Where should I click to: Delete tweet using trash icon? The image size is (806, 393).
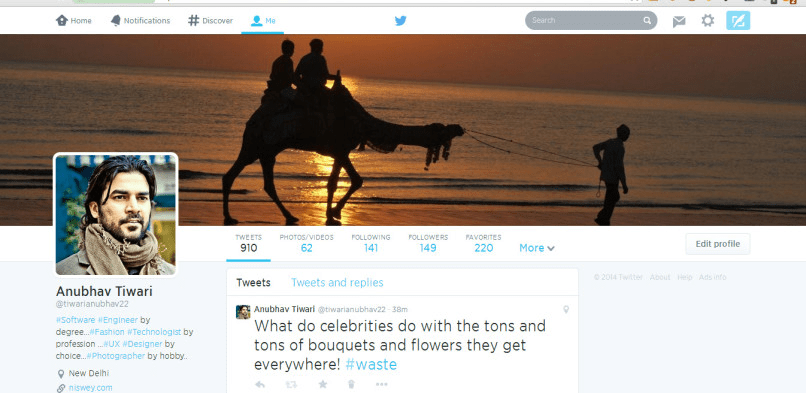[352, 384]
